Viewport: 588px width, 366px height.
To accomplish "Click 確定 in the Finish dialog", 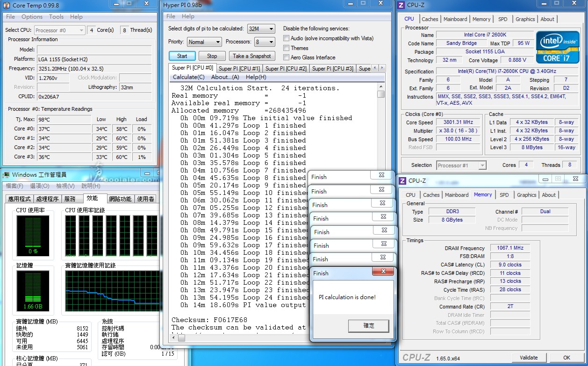I will (x=369, y=325).
